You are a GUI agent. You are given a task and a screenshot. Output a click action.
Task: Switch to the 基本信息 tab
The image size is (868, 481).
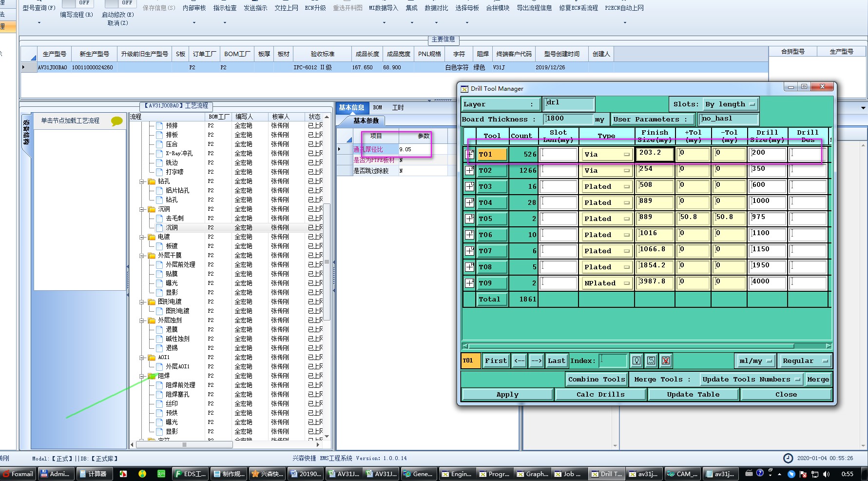coord(351,108)
